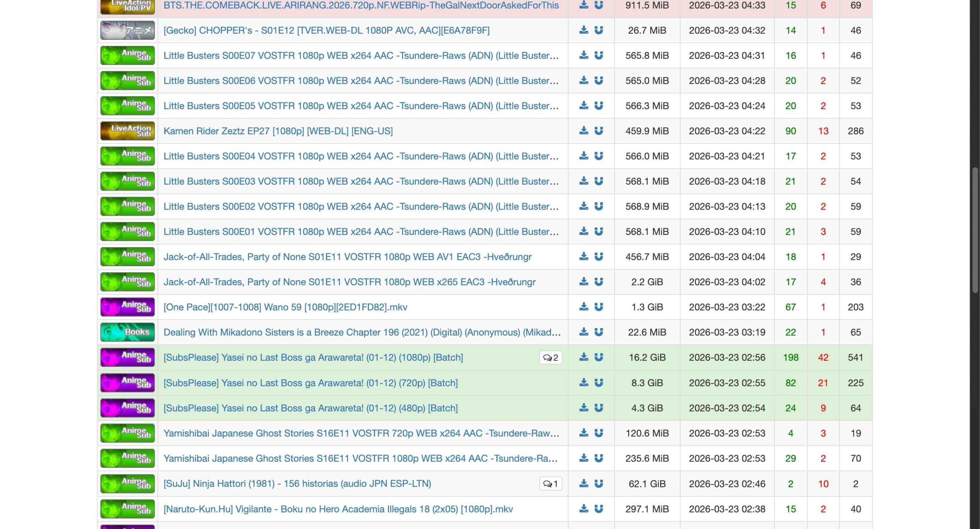
Task: Open Little Busters S00E07 VOSTFR link
Action: pyautogui.click(x=361, y=55)
